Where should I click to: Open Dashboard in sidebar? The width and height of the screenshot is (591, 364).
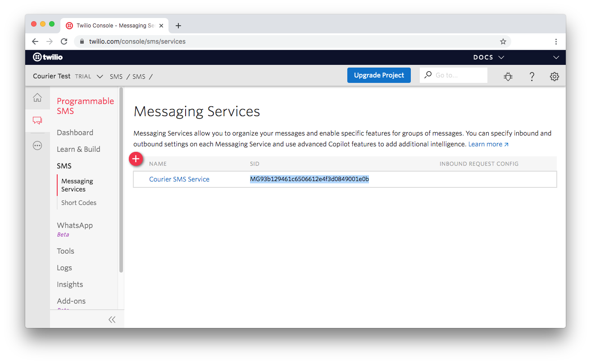pos(75,132)
